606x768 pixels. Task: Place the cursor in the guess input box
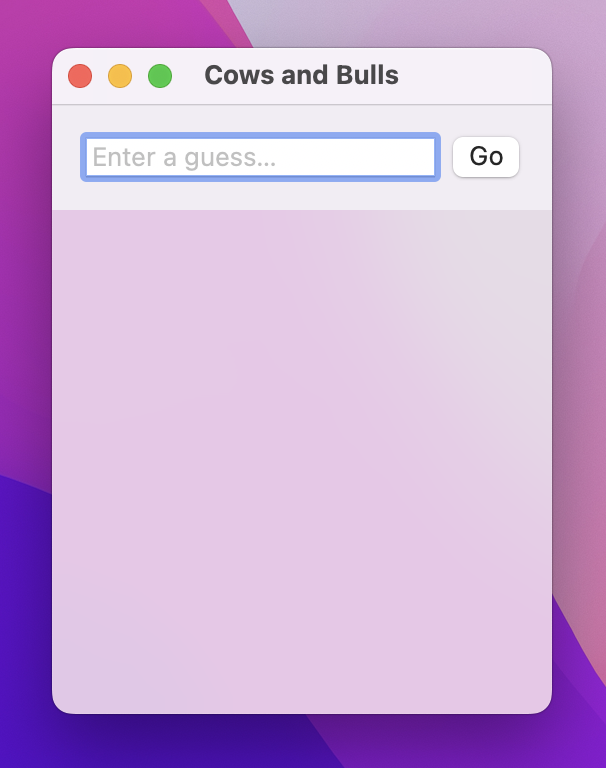click(260, 157)
